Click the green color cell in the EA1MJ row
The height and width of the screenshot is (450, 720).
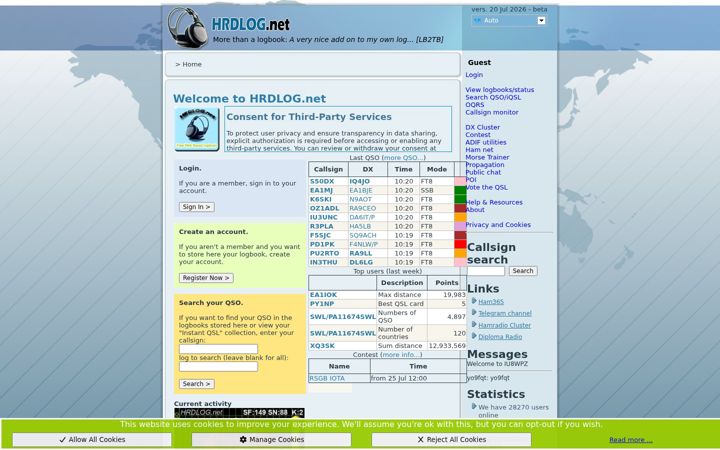461,190
